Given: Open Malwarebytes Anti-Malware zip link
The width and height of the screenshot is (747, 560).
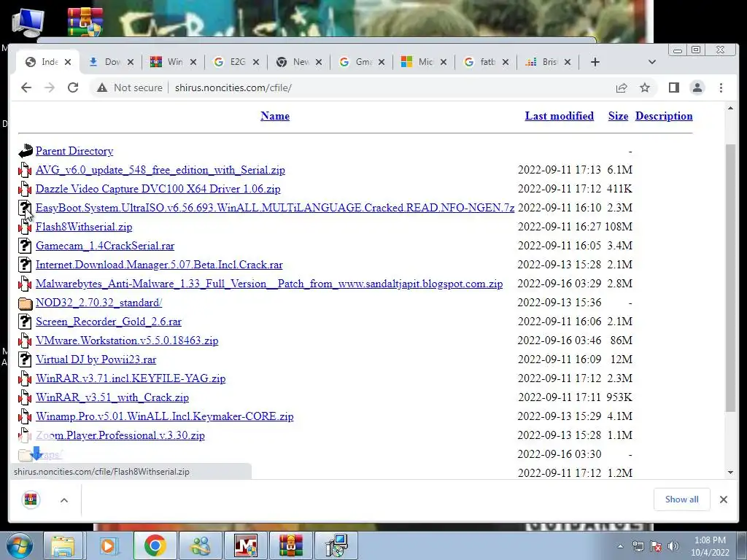Looking at the screenshot, I should click(269, 284).
